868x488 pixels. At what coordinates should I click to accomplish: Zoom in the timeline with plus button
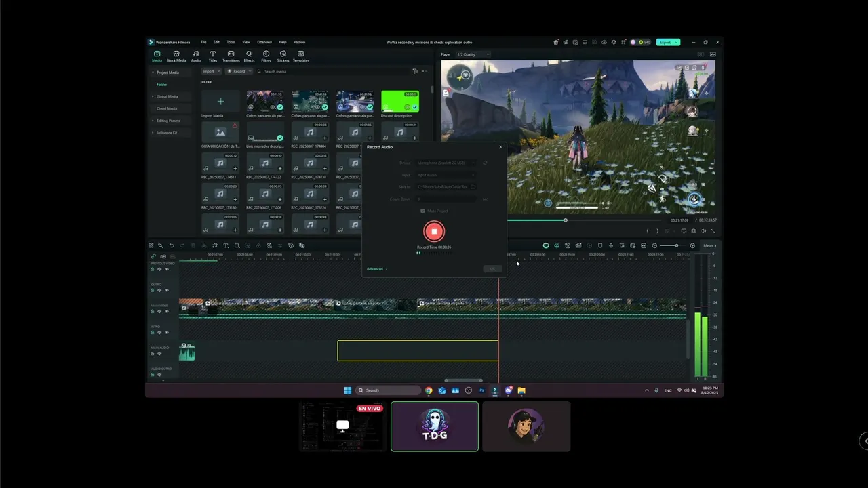click(x=692, y=245)
